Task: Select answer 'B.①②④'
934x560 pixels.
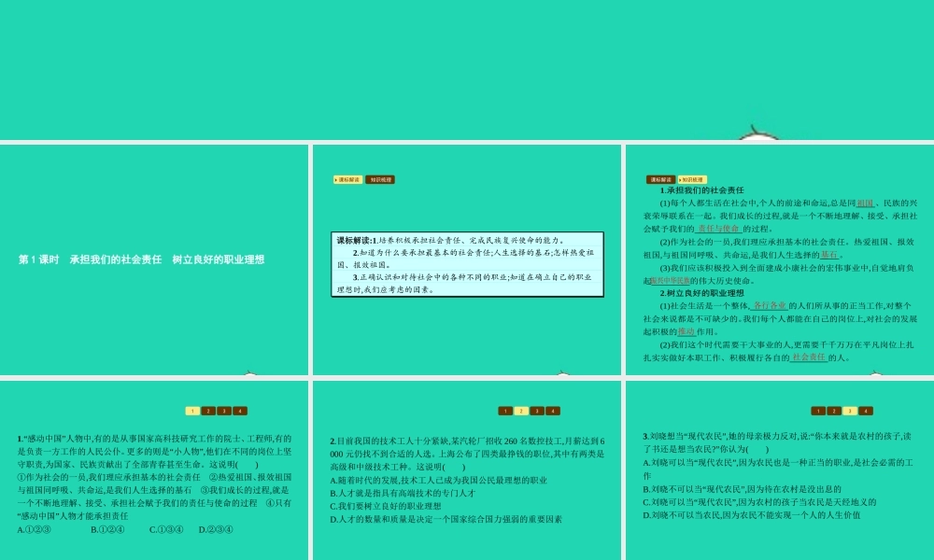Action: 107,529
